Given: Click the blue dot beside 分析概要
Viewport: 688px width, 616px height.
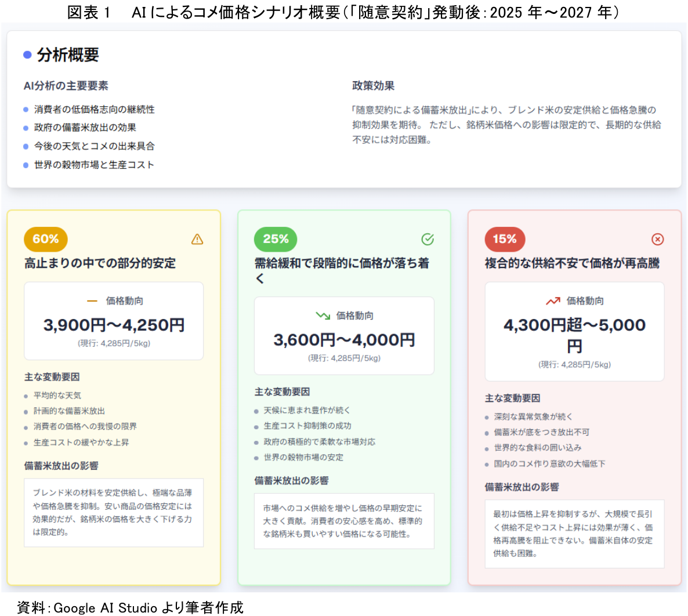Looking at the screenshot, I should pyautogui.click(x=27, y=55).
